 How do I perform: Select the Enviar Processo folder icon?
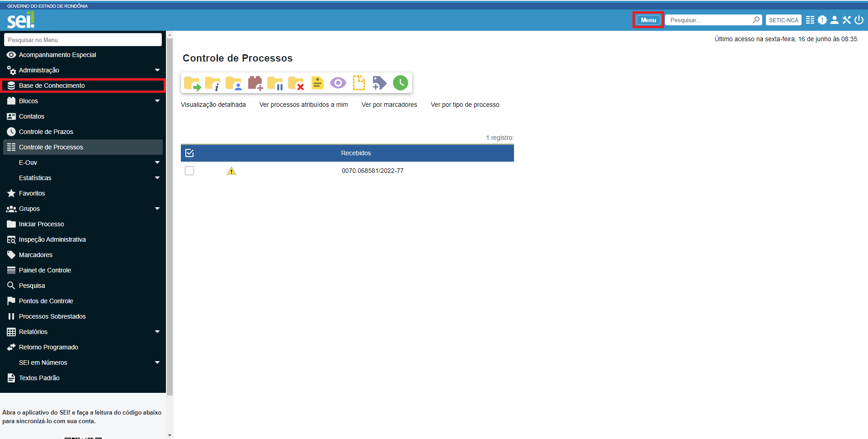coord(192,83)
